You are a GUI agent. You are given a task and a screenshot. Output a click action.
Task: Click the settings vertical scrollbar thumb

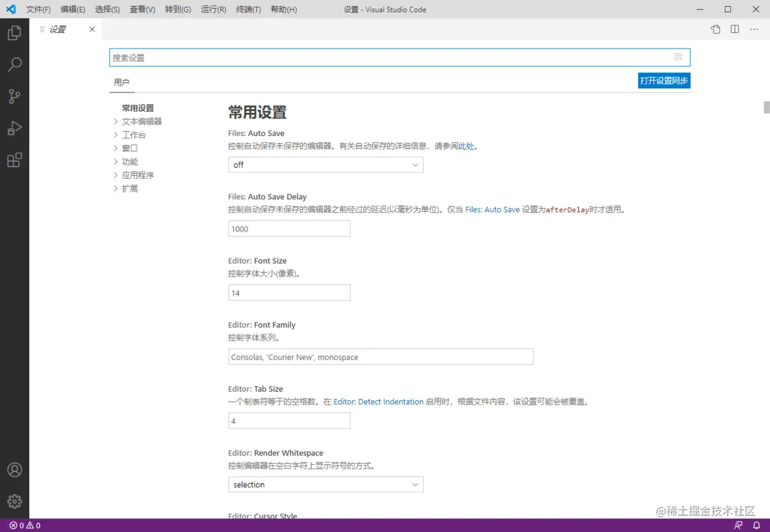[766, 107]
